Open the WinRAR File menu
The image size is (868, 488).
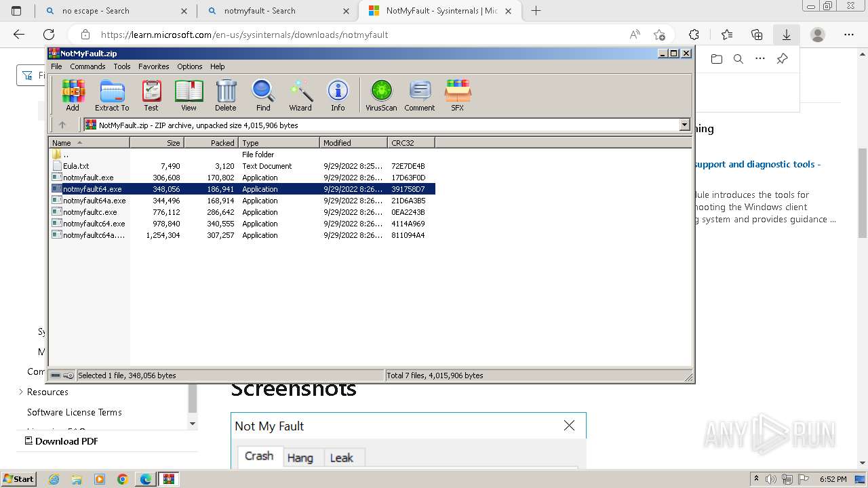(56, 66)
